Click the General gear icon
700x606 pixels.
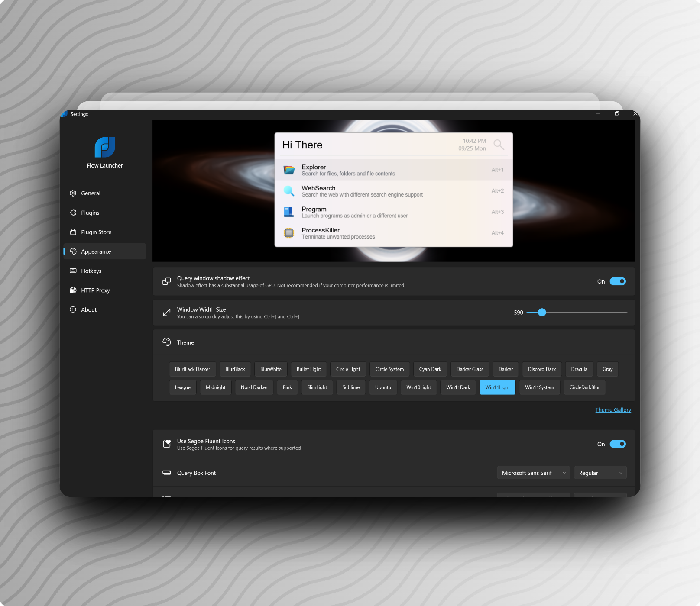click(73, 193)
